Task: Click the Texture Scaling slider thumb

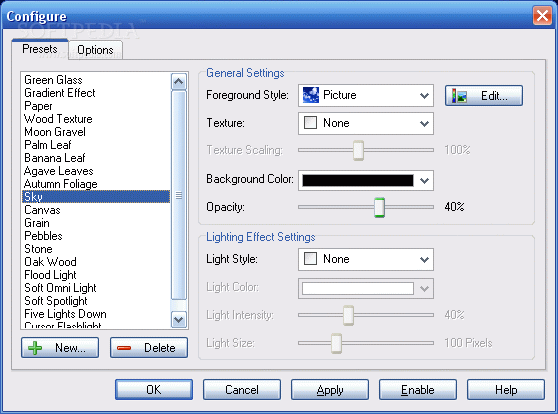Action: point(358,150)
